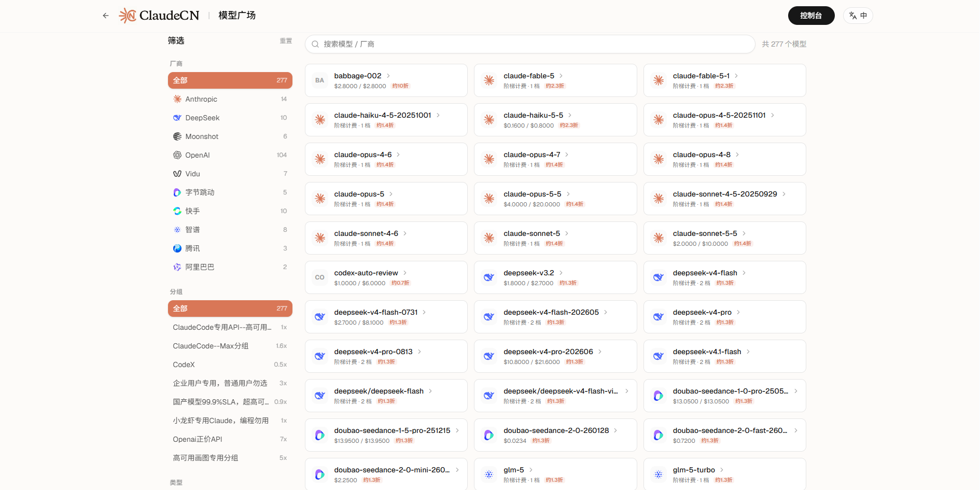980x490 pixels.
Task: Reset filters with 重置
Action: click(286, 41)
